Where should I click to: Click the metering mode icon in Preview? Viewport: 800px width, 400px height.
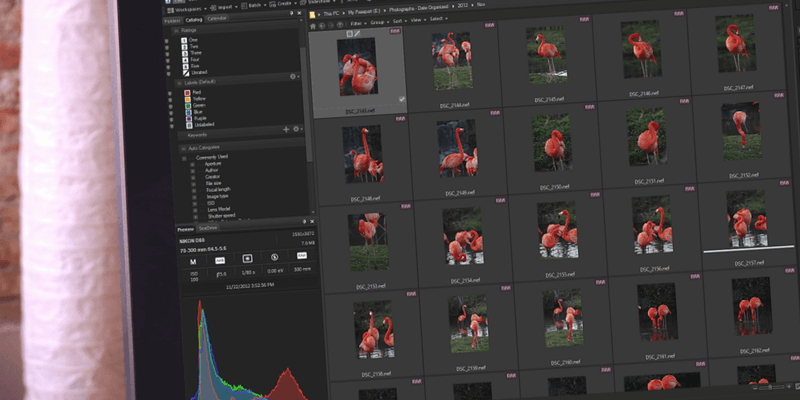click(247, 258)
